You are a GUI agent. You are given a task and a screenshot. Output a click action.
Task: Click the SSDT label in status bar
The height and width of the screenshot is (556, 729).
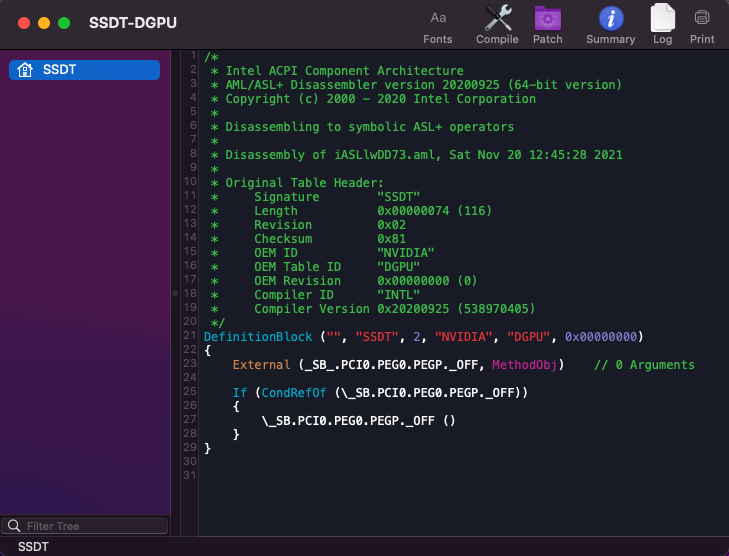pyautogui.click(x=33, y=547)
